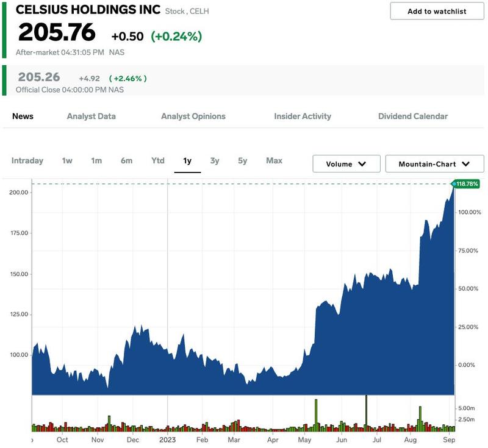This screenshot has height=448, width=488.
Task: Click the 100.00% percent axis label
Action: 470,212
